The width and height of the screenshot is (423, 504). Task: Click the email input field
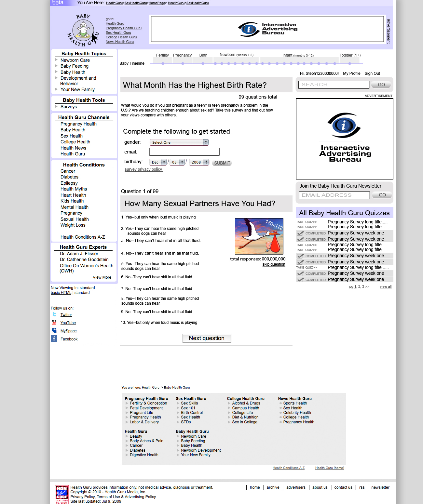[184, 152]
